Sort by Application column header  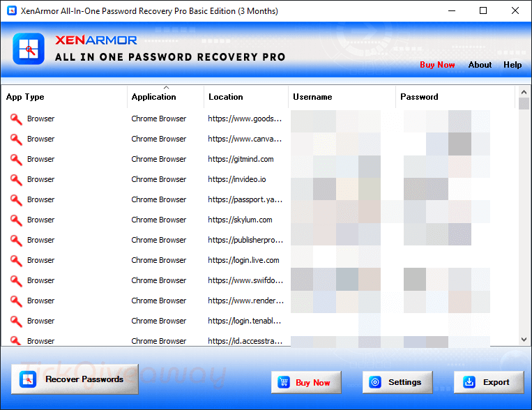(165, 97)
